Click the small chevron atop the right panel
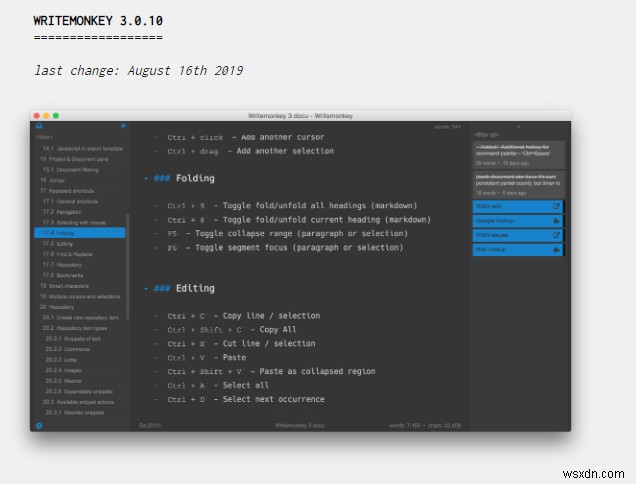 518,127
